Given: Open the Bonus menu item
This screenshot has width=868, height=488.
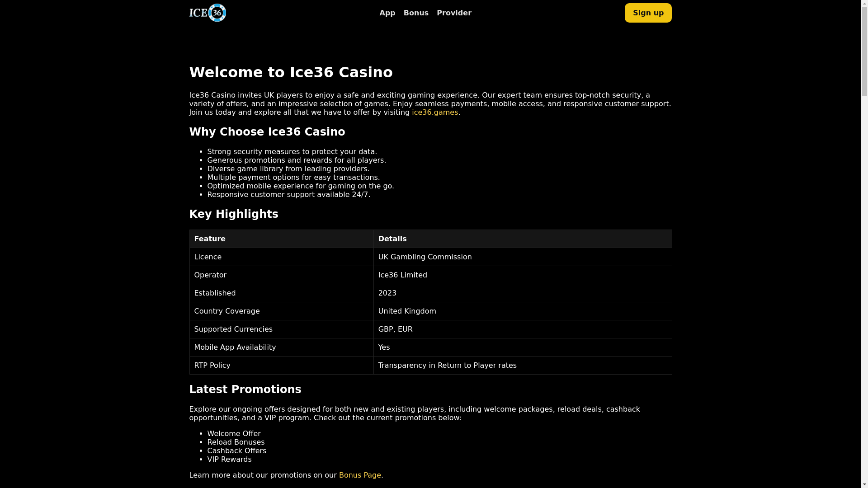Looking at the screenshot, I should point(416,13).
